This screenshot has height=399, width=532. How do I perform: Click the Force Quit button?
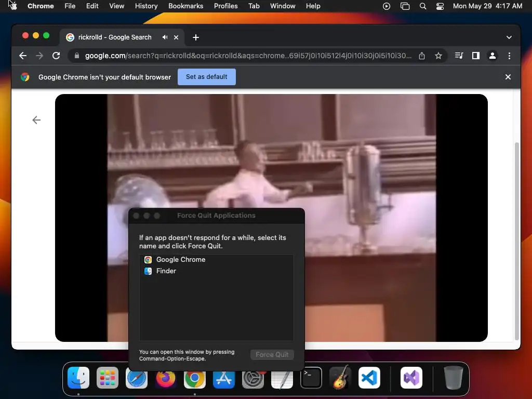pyautogui.click(x=272, y=354)
